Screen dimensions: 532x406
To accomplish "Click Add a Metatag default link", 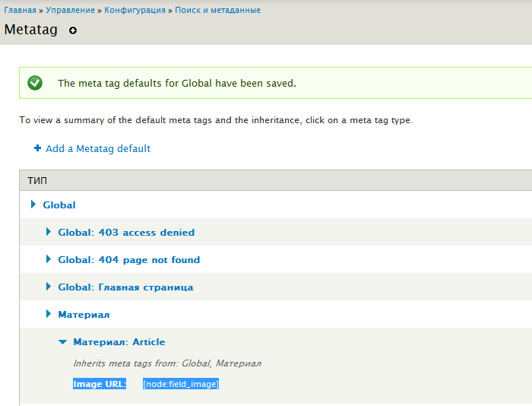I will coord(98,148).
